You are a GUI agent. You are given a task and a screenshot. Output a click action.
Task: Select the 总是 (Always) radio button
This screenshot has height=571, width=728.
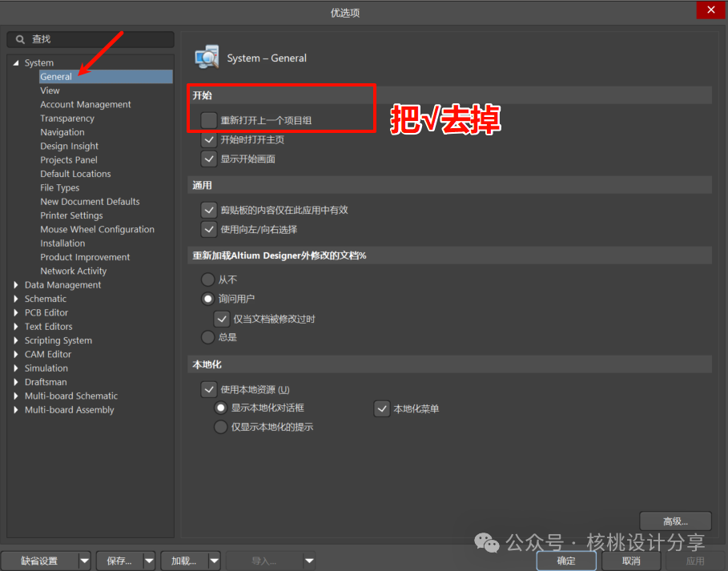point(208,337)
